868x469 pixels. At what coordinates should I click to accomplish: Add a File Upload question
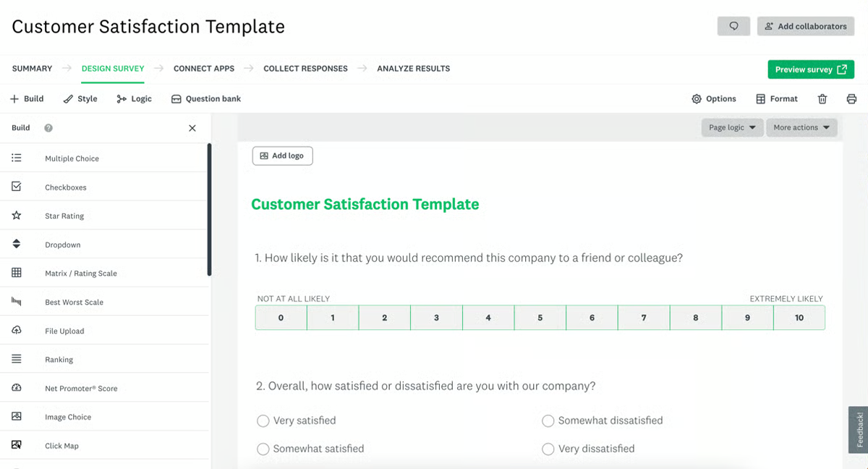(x=65, y=331)
